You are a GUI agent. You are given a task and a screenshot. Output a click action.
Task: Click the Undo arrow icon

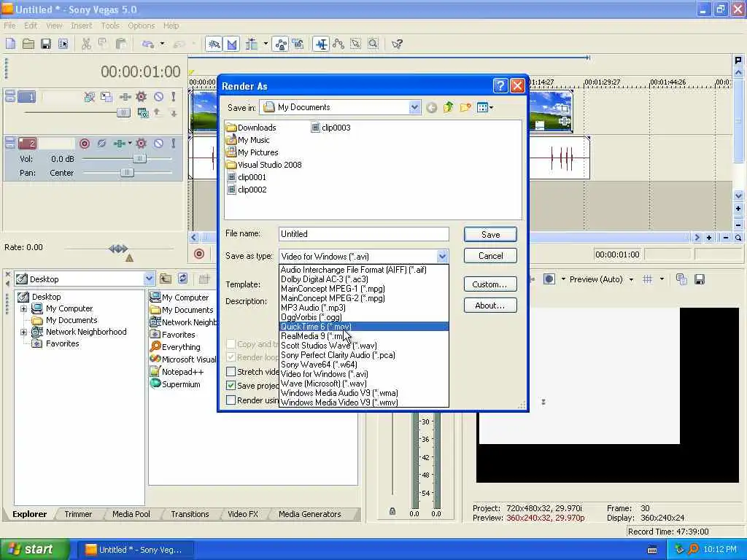pos(148,44)
